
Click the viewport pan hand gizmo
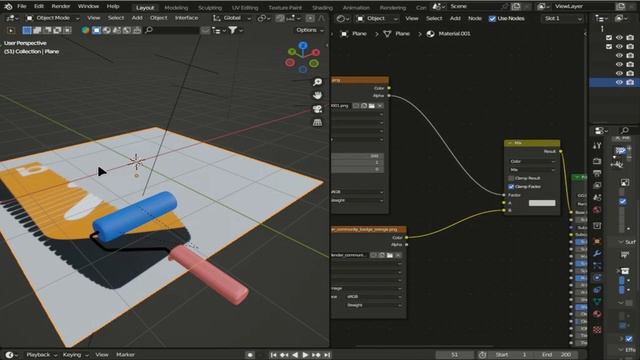[x=317, y=96]
